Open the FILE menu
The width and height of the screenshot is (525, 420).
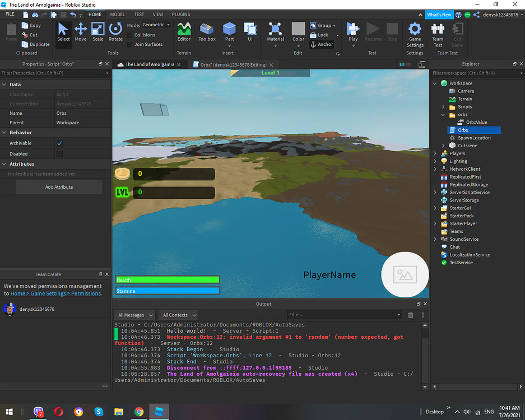[10, 15]
